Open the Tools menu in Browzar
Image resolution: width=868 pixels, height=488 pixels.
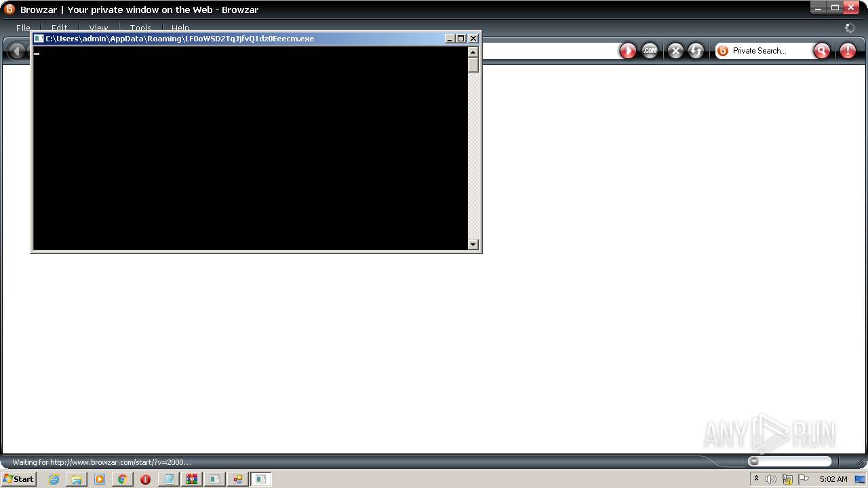140,28
